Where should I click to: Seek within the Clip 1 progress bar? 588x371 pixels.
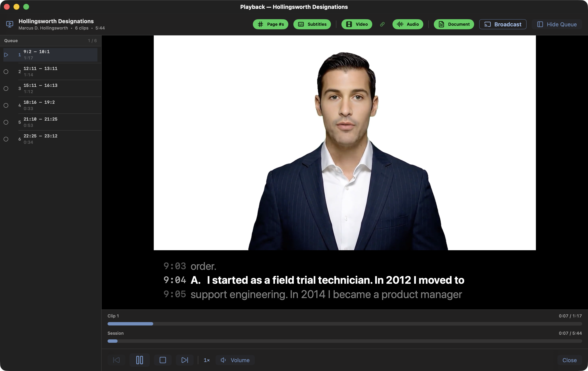click(345, 324)
